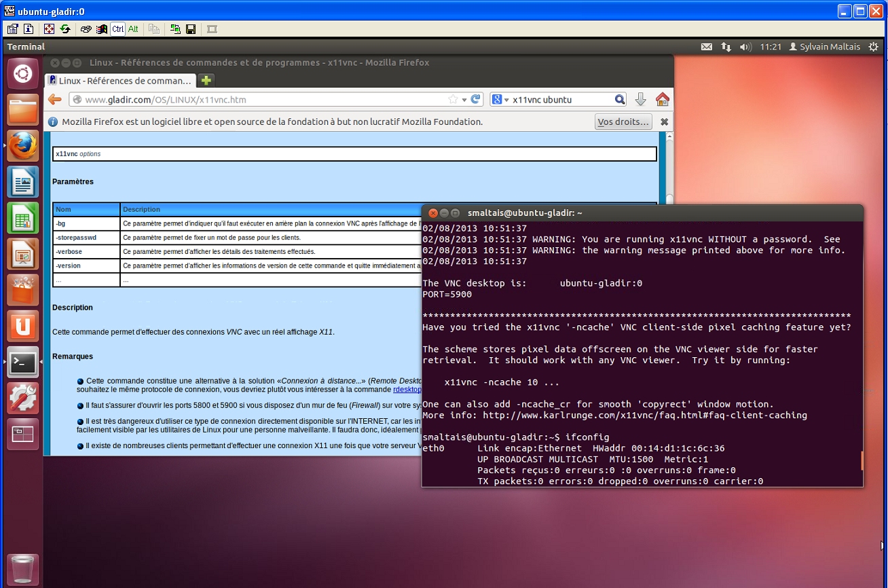888x588 pixels.
Task: Bookmark page with star icon
Action: [453, 100]
